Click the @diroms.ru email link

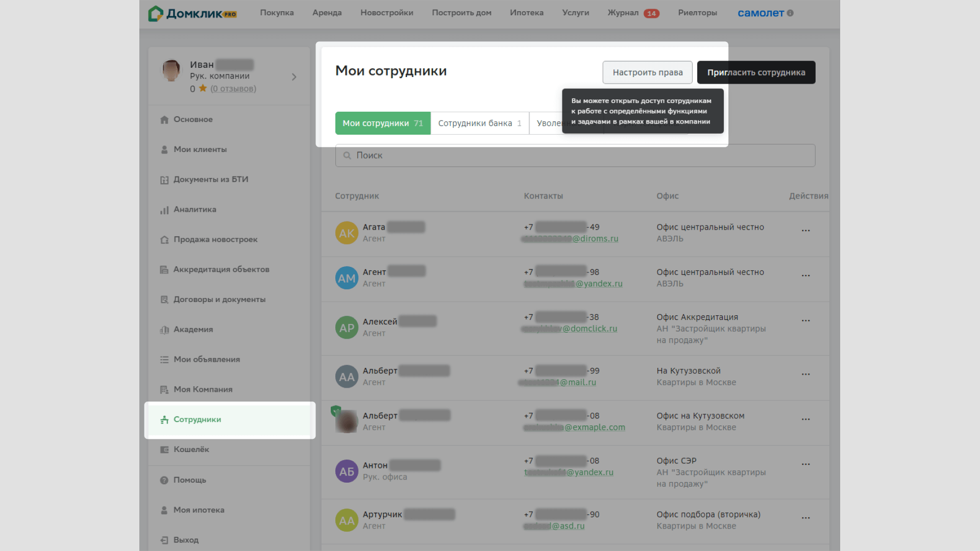pyautogui.click(x=570, y=239)
